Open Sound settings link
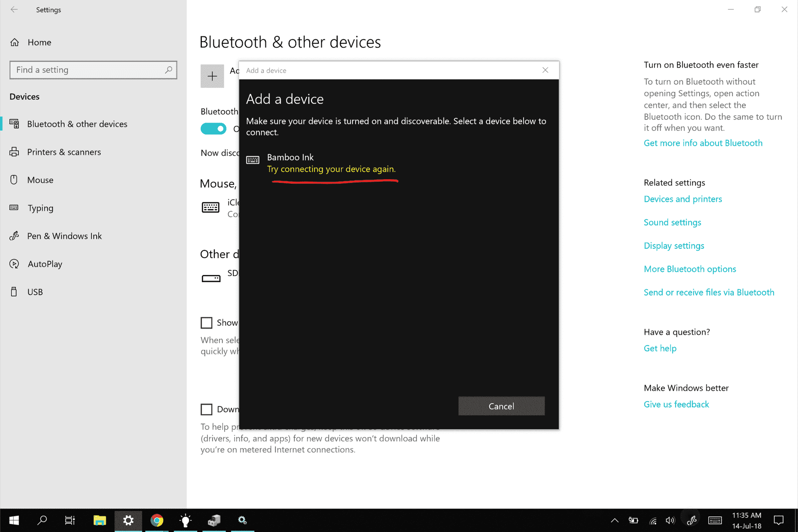The image size is (798, 532). tap(672, 222)
